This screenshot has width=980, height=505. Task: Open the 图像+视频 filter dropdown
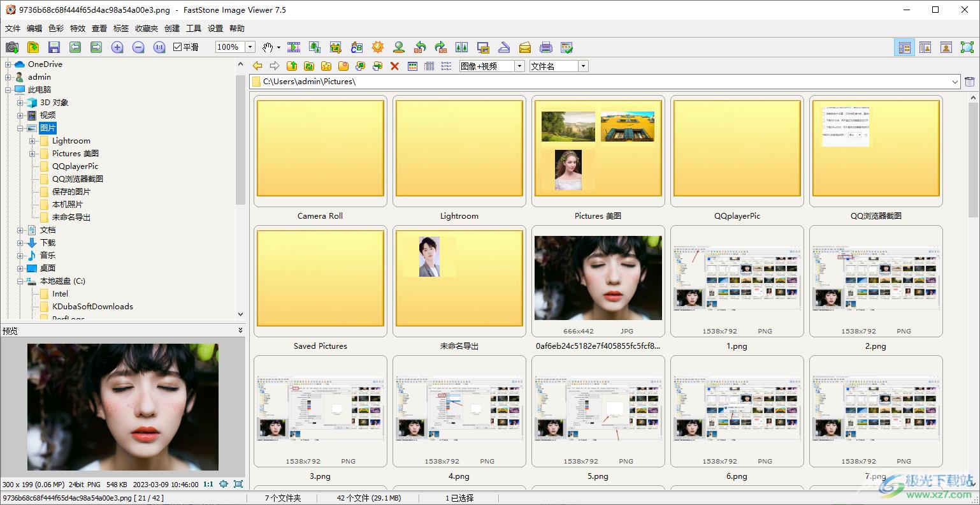coord(519,66)
